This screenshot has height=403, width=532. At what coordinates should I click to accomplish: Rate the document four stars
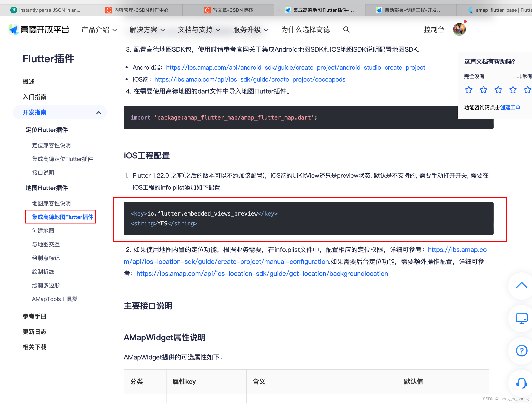pos(513,90)
